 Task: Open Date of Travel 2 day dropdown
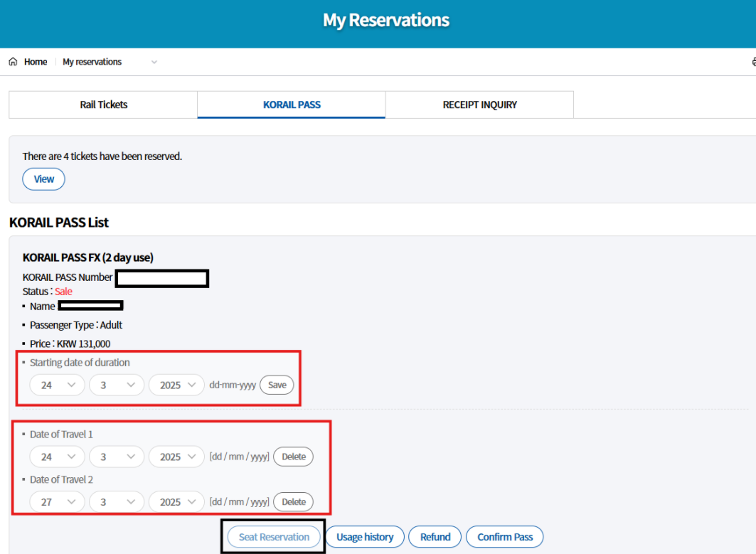point(57,501)
